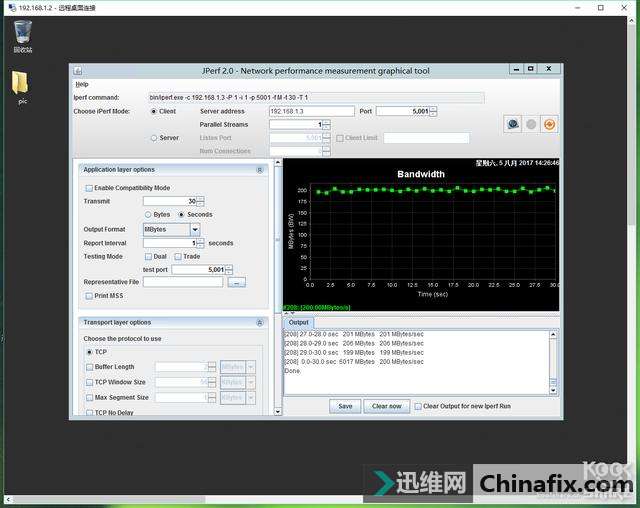Select Client iPerf mode
640x508 pixels.
[154, 111]
